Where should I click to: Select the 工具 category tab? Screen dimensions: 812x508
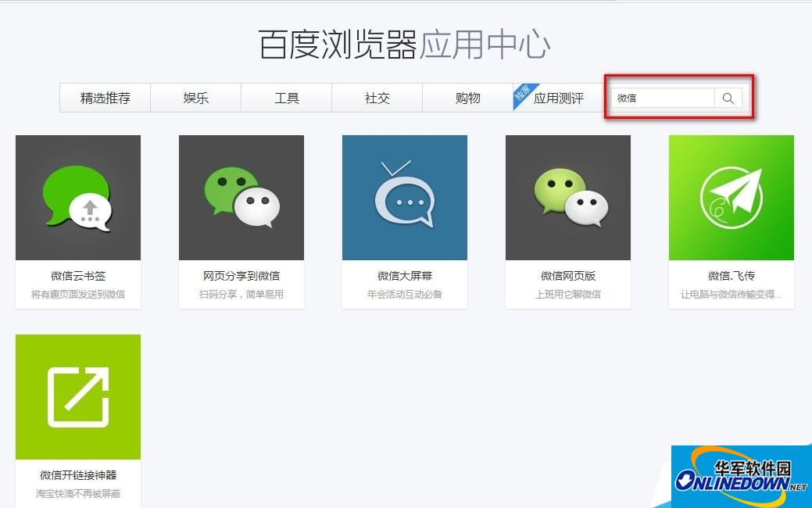(286, 98)
